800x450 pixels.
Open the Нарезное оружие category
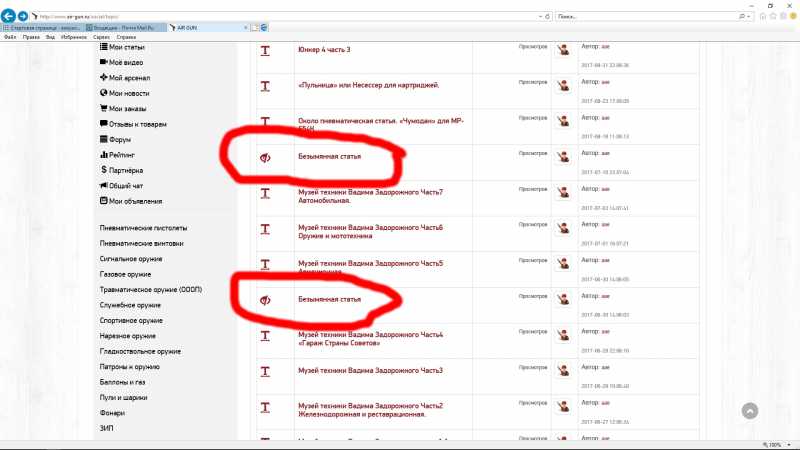point(128,336)
